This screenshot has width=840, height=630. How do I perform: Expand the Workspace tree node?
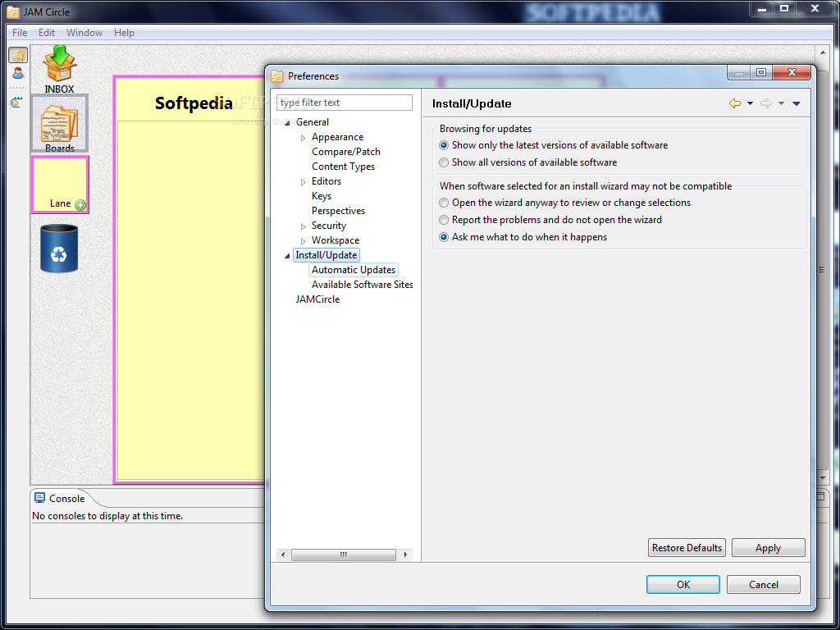tap(304, 241)
